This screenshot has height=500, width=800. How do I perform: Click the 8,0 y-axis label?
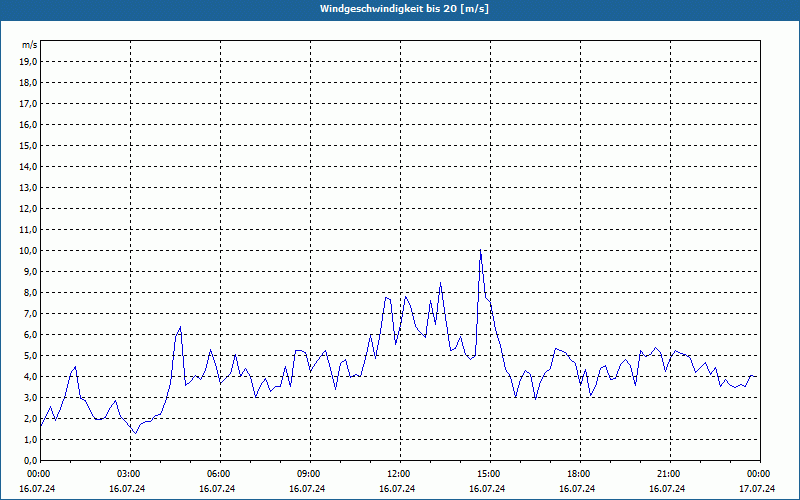point(31,293)
